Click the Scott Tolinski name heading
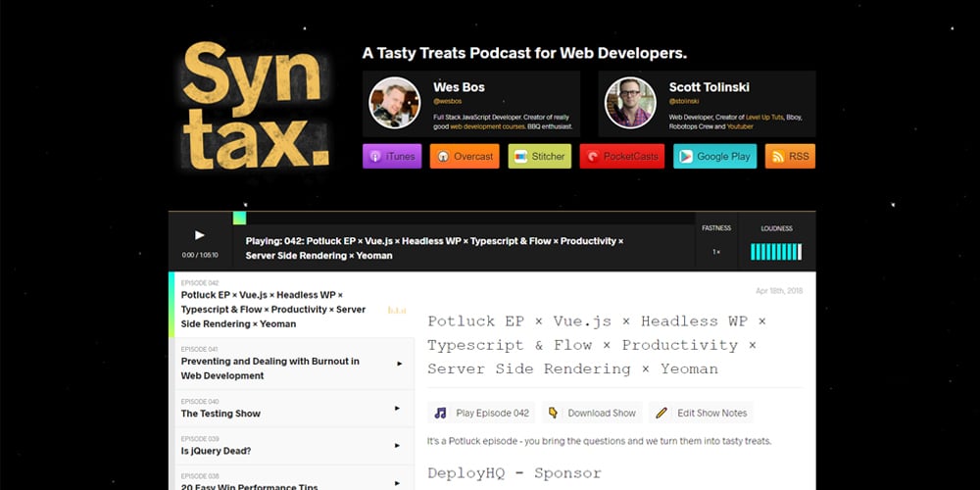 click(709, 87)
